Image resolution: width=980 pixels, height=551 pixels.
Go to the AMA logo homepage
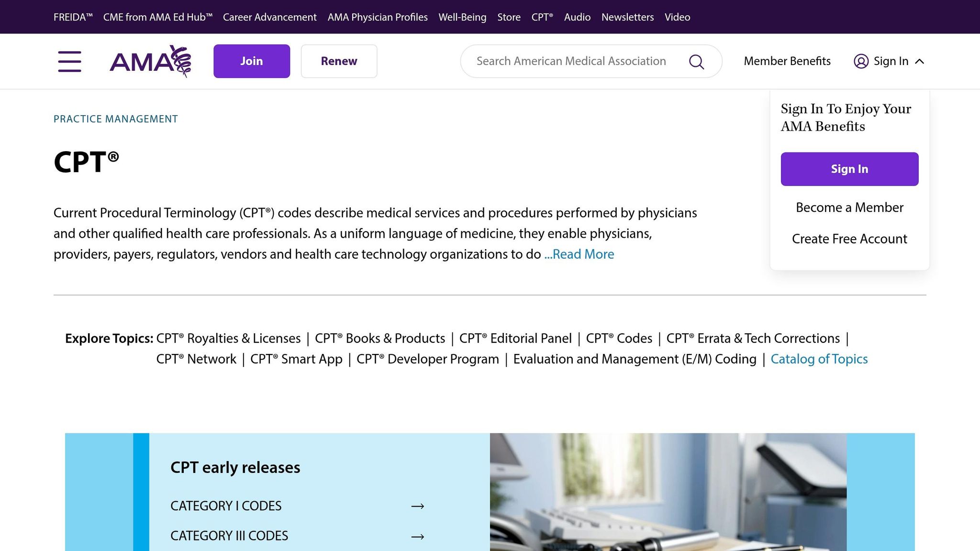click(151, 61)
